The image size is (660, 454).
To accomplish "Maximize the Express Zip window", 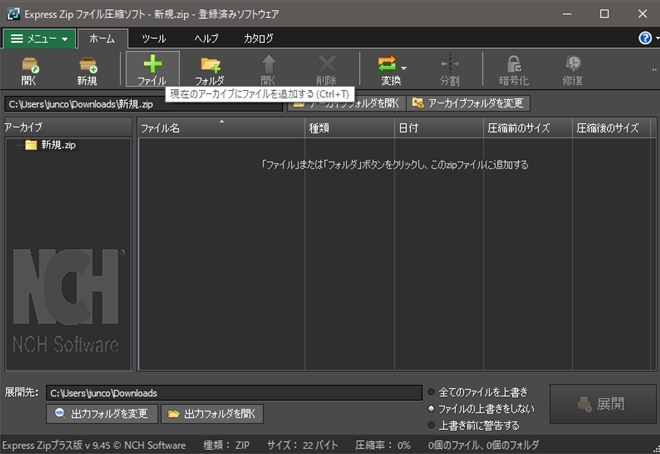I will point(604,14).
